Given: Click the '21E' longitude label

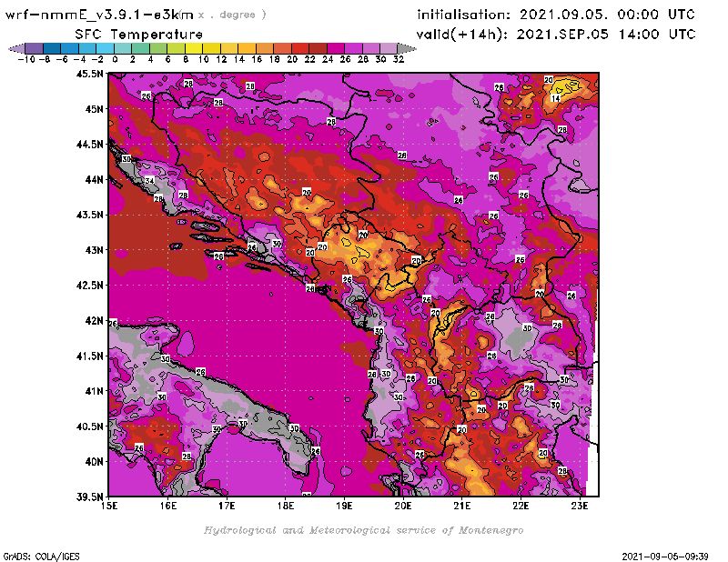Looking at the screenshot, I should (462, 506).
